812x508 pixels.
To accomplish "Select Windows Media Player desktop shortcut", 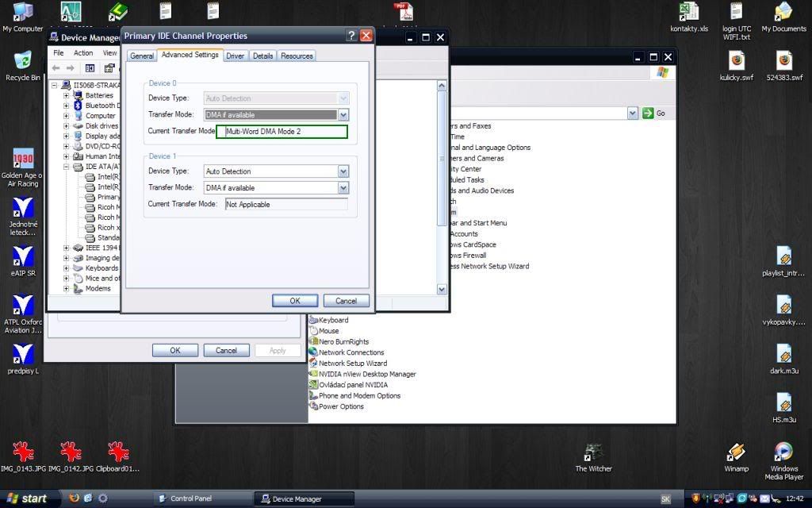I will (x=784, y=461).
